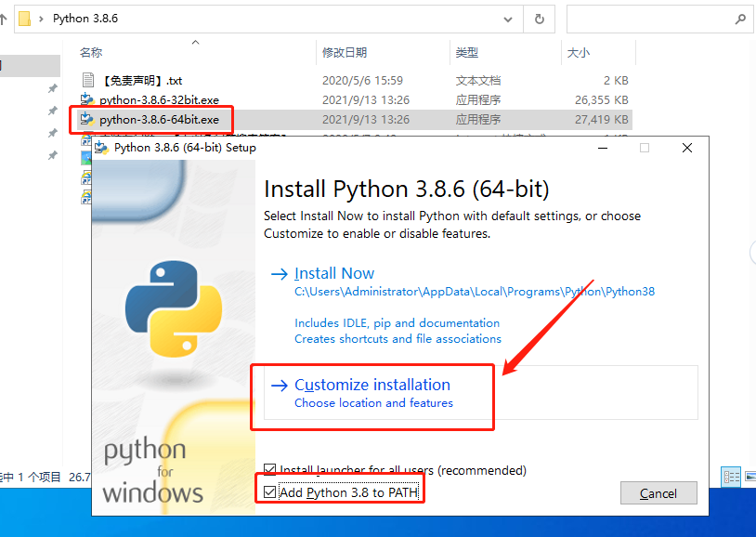The image size is (756, 537).
Task: Minimize the Python Setup dialog
Action: point(603,148)
